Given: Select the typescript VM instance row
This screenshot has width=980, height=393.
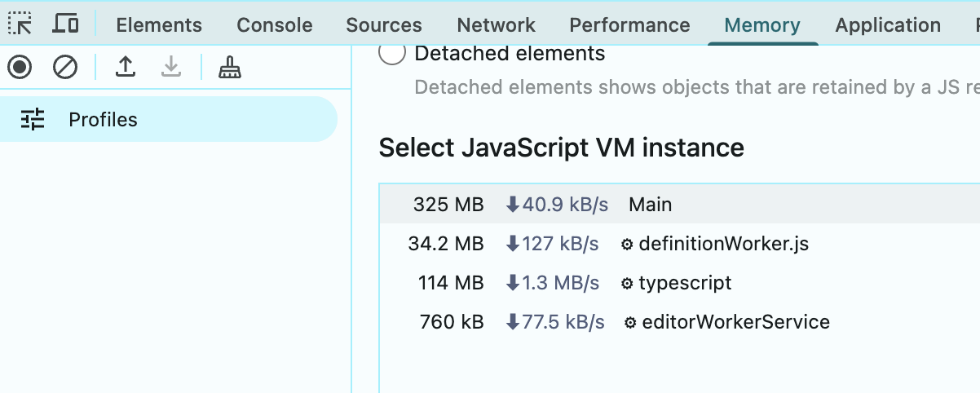Looking at the screenshot, I should tap(685, 283).
